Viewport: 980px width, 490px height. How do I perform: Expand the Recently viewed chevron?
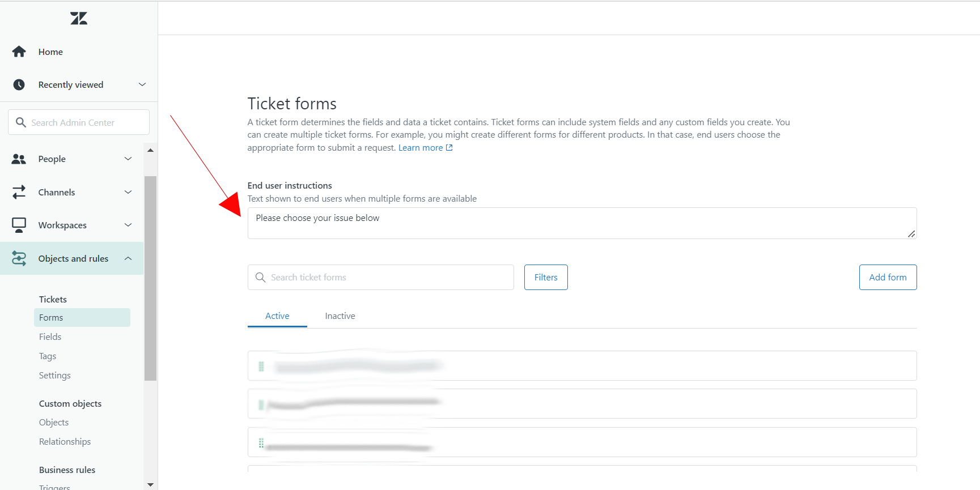[142, 84]
